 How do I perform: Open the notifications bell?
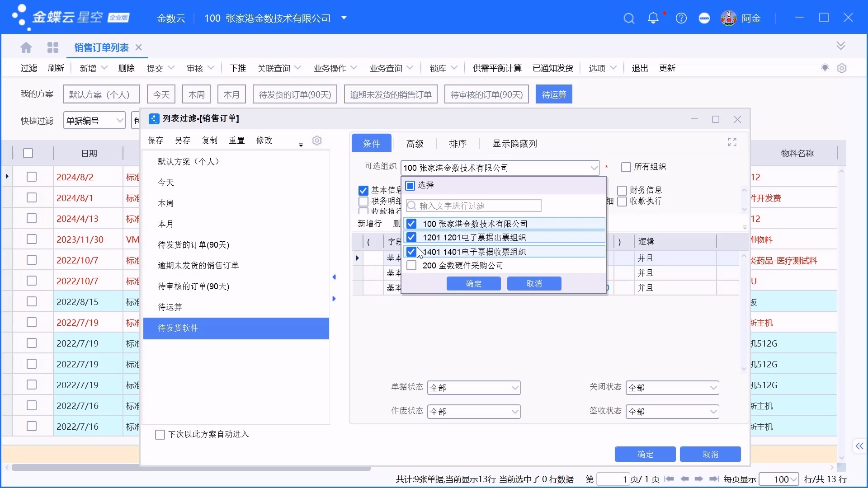pos(653,18)
